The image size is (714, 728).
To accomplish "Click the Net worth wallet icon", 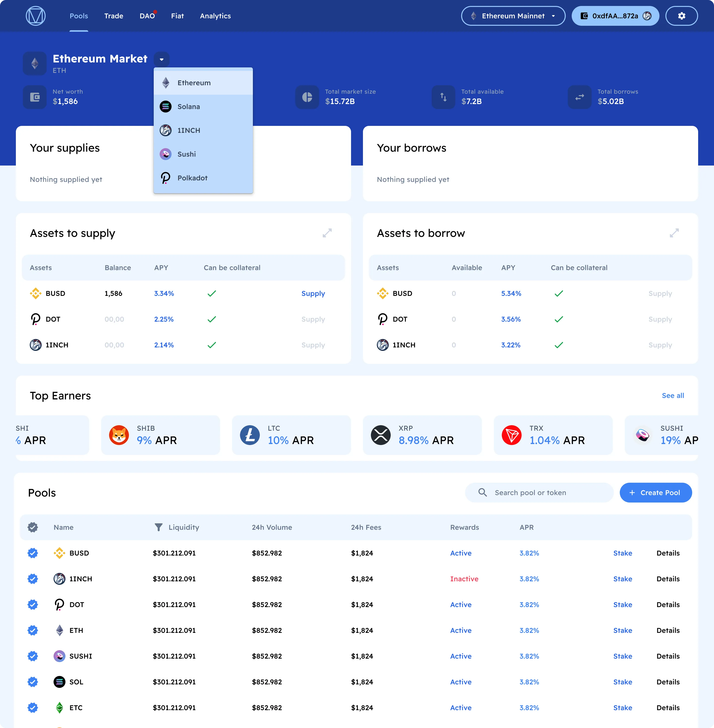I will (x=35, y=97).
